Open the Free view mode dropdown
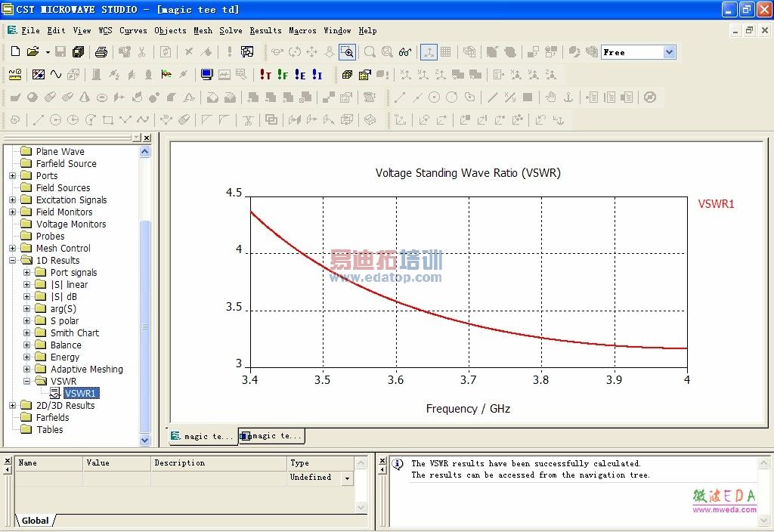Image resolution: width=774 pixels, height=532 pixels. [x=670, y=52]
